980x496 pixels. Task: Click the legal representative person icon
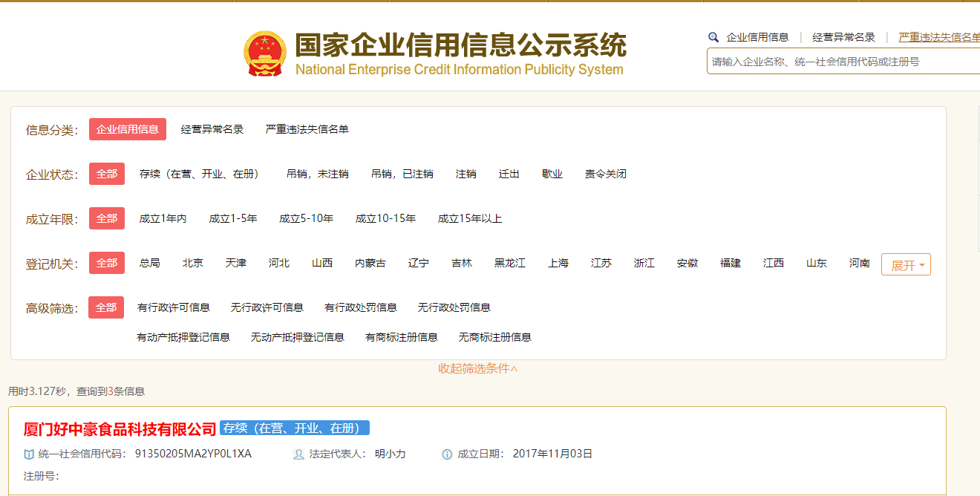click(x=298, y=454)
